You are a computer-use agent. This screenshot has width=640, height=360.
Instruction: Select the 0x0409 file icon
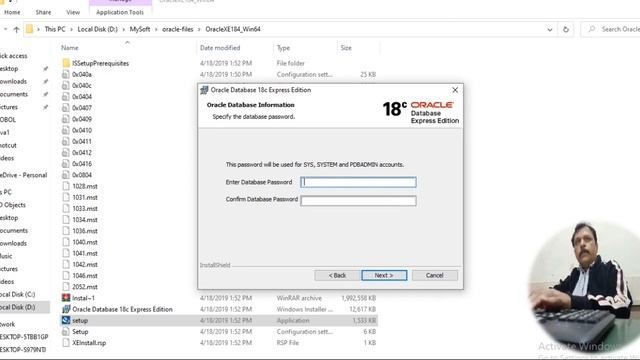click(x=66, y=119)
